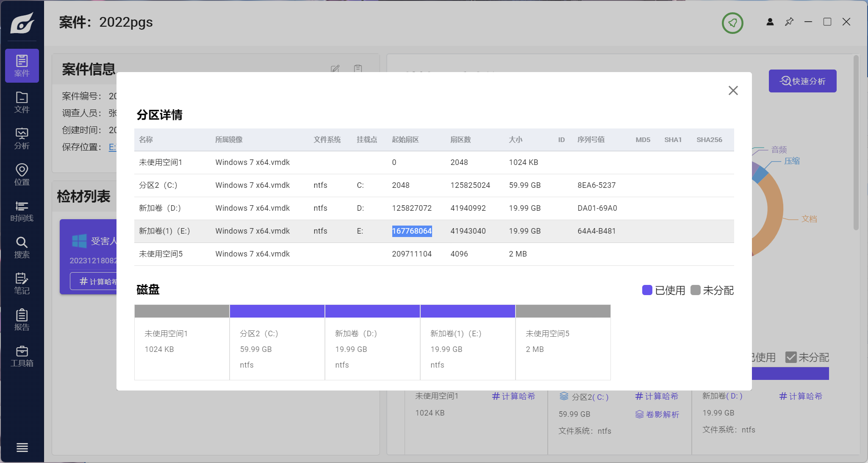The width and height of the screenshot is (868, 463).
Task: Click the 压缩 chart legend label
Action: pyautogui.click(x=792, y=161)
